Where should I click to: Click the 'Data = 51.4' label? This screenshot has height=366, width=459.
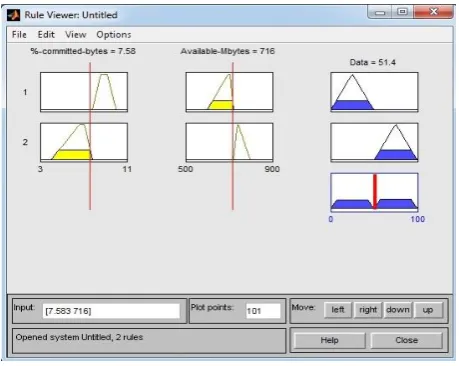(x=373, y=62)
